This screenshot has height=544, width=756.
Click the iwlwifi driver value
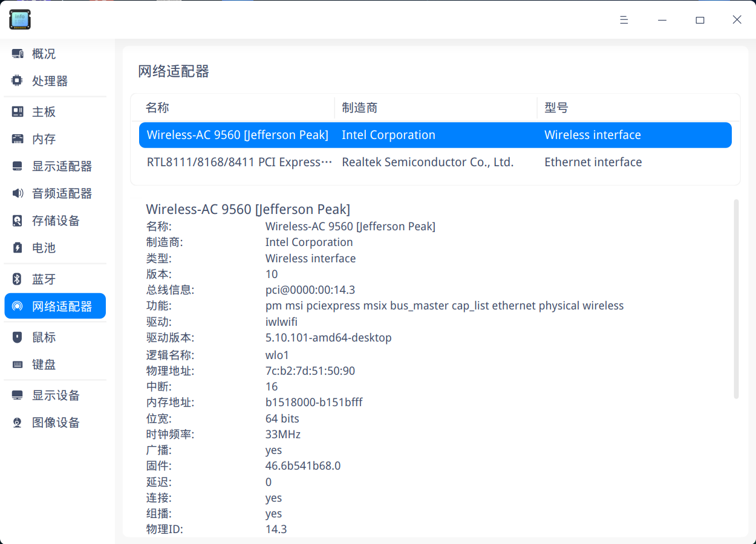click(x=281, y=322)
